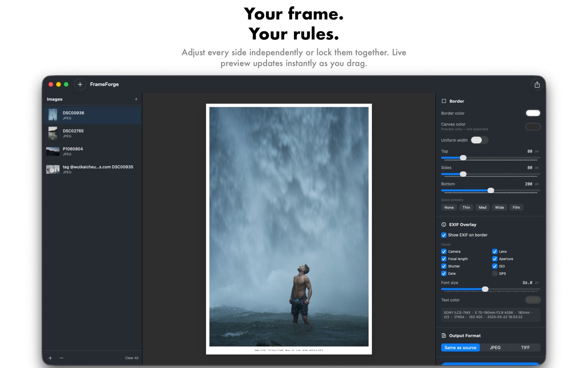The width and height of the screenshot is (588, 368).
Task: Select DSC02765 image row
Action: coord(92,133)
